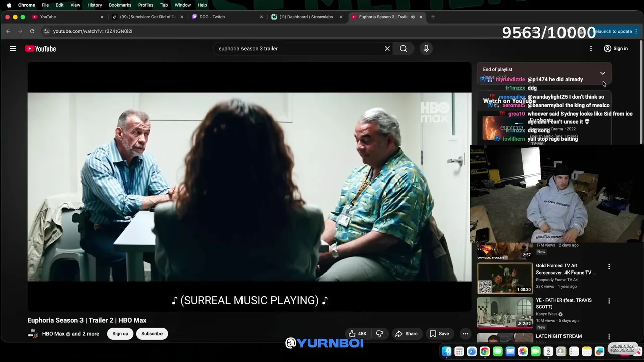
Task: Open the YouTube hamburger guide menu
Action: [x=13, y=49]
